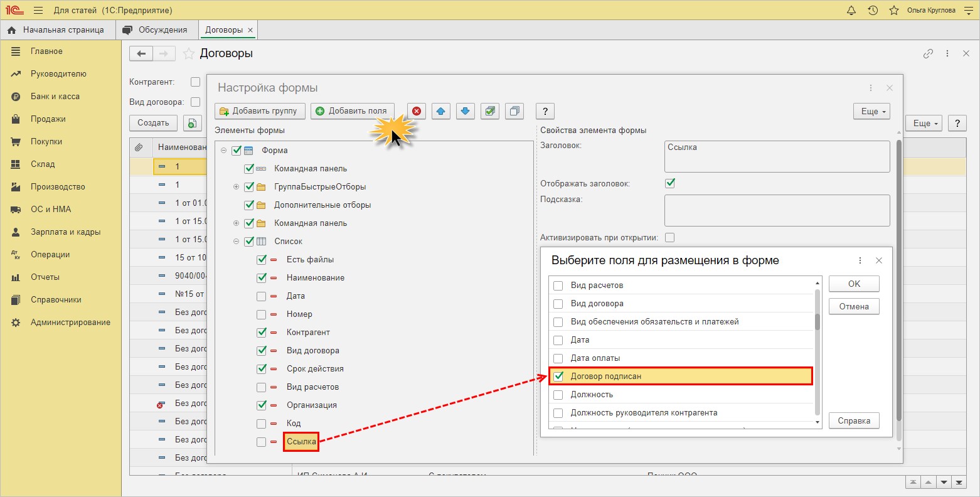This screenshot has width=980, height=497.
Task: Check the Должность field checkbox
Action: (x=558, y=395)
